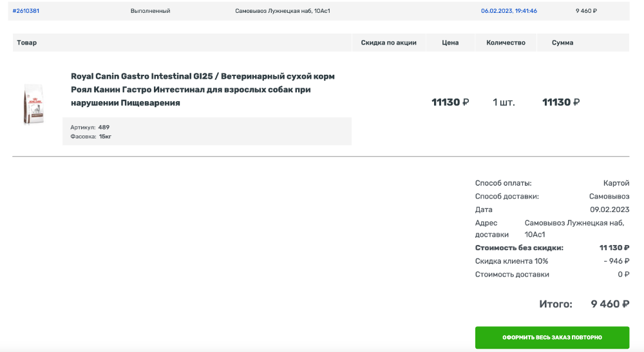Click the 'Цена' column header

point(450,43)
